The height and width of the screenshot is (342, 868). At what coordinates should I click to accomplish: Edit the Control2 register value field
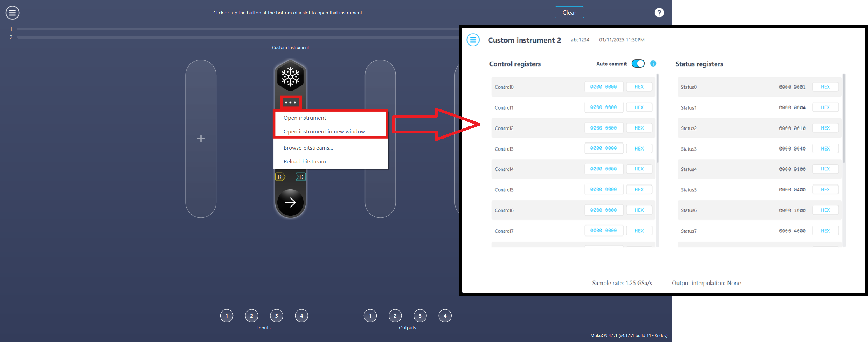click(603, 128)
